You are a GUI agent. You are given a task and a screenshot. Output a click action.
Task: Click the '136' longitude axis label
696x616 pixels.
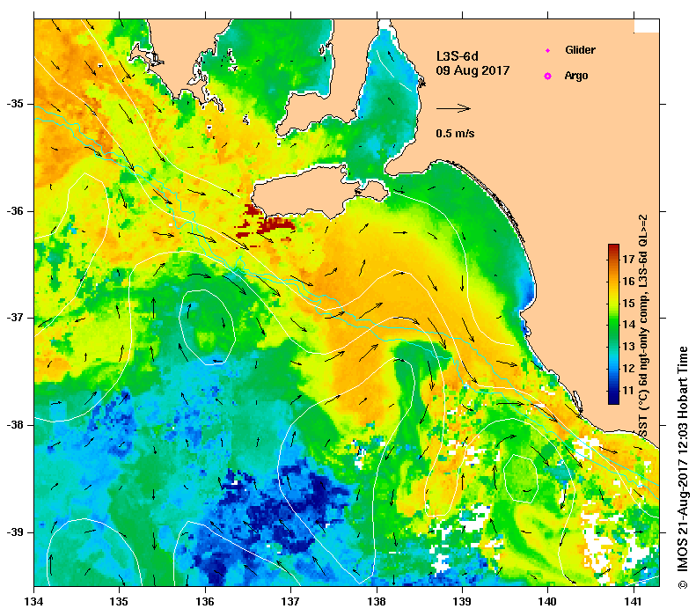pos(205,602)
